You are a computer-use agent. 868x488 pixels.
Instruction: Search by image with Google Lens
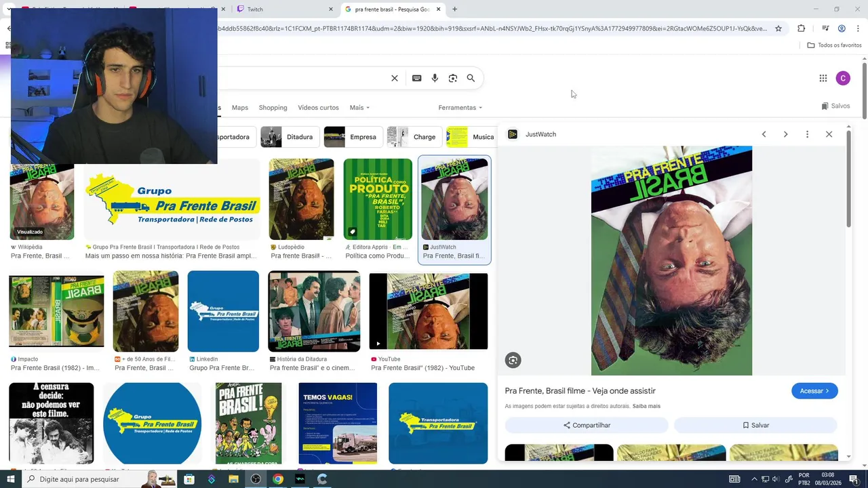[453, 78]
